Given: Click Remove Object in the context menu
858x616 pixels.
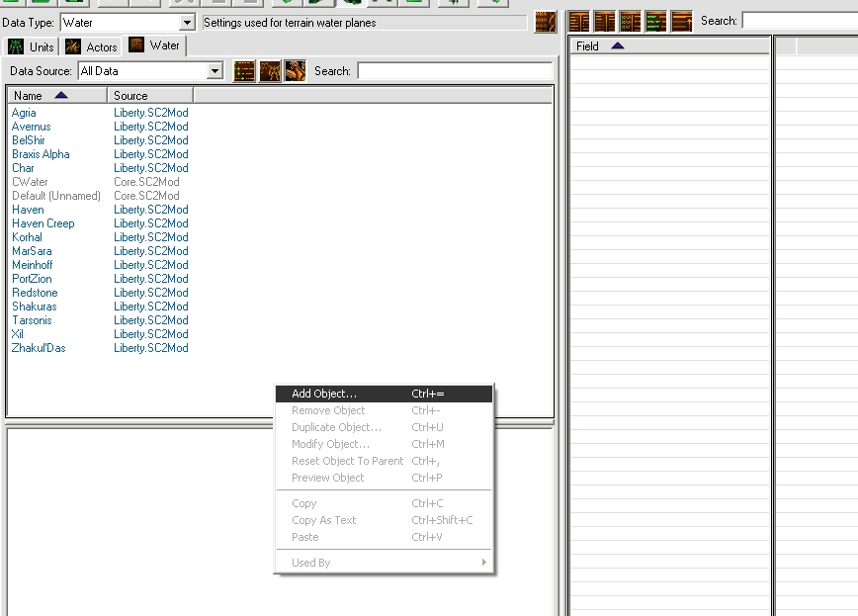Looking at the screenshot, I should click(x=384, y=410).
